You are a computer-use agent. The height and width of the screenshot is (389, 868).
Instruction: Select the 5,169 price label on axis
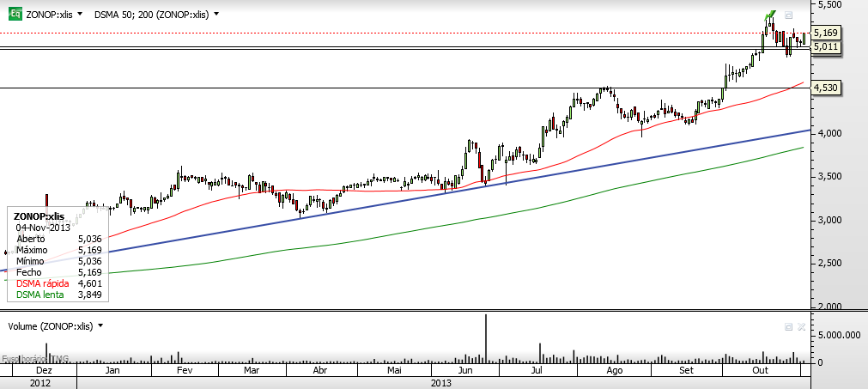(x=826, y=33)
